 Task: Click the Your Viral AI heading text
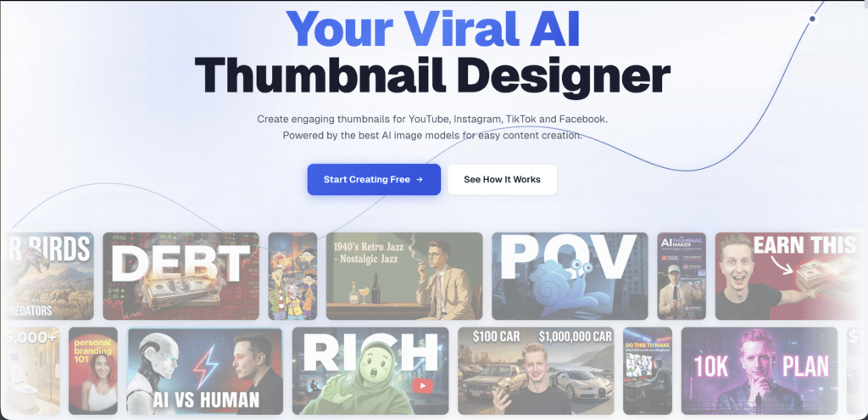click(x=432, y=28)
